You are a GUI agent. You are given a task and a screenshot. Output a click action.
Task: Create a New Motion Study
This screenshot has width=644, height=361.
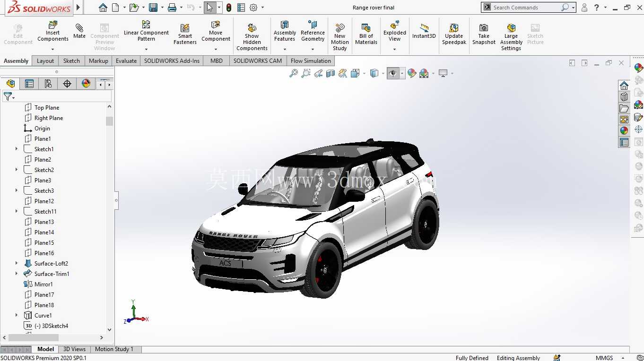click(339, 37)
